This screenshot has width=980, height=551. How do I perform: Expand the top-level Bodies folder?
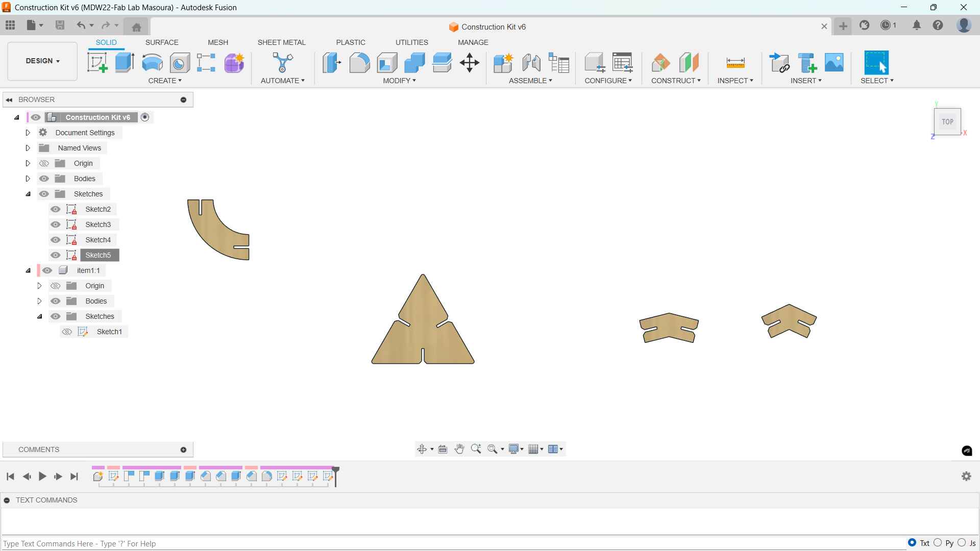coord(28,179)
